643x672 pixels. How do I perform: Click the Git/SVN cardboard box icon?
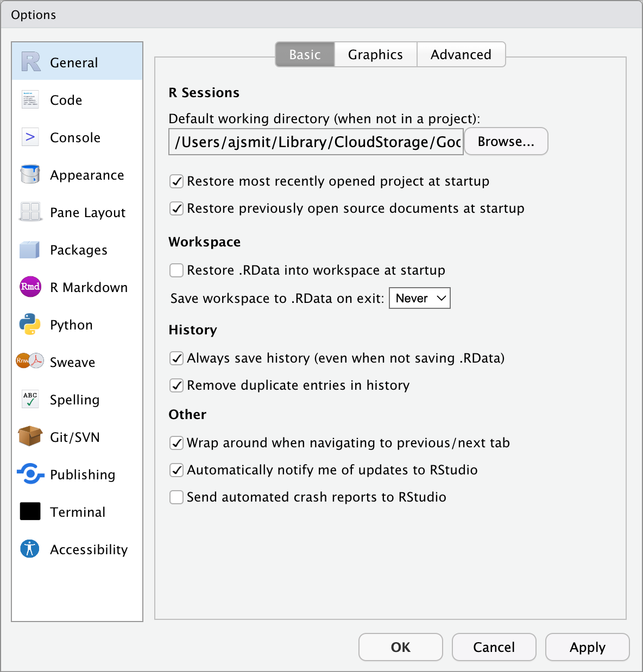(x=30, y=436)
